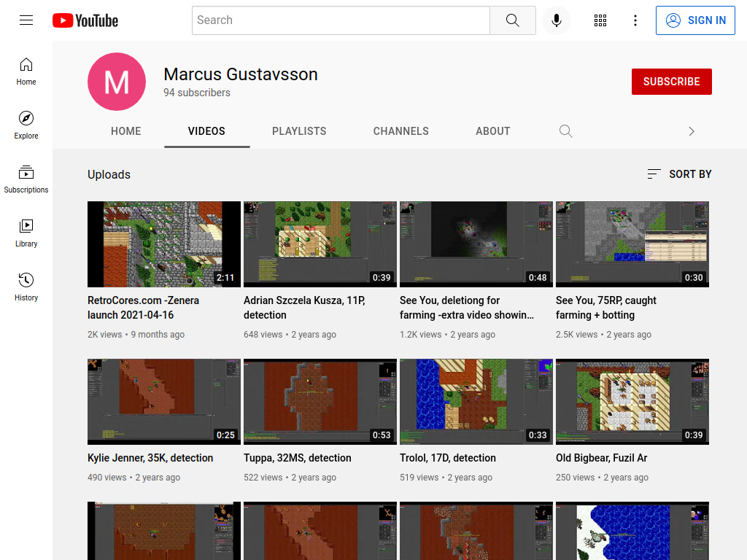Image resolution: width=747 pixels, height=560 pixels.
Task: Click the Marcus Gustavsson channel avatar
Action: (117, 82)
